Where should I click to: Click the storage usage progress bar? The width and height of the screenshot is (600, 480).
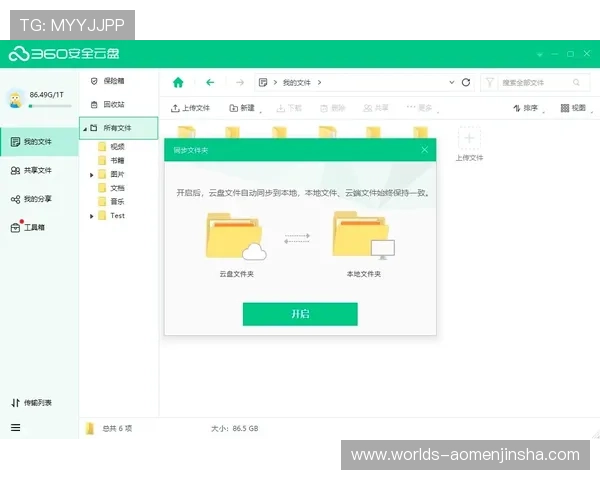pos(50,106)
